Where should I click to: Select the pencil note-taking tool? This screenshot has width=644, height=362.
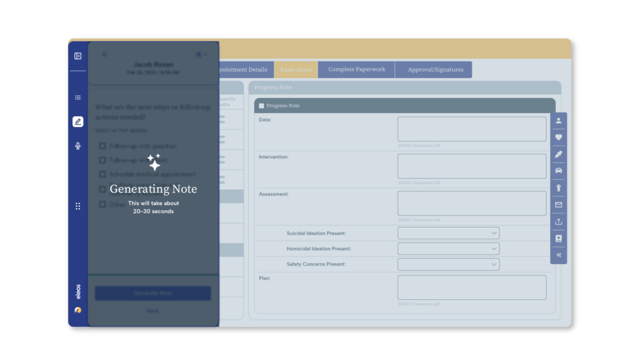(x=77, y=121)
